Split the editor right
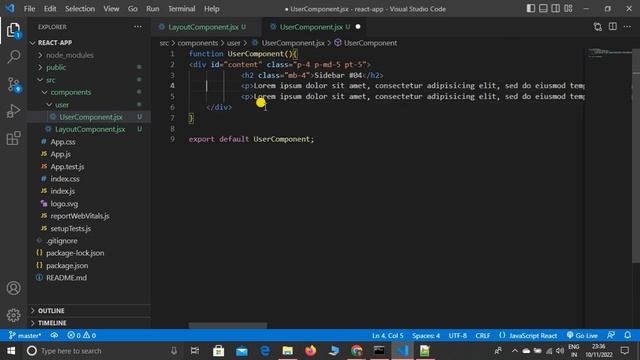The image size is (640, 360). 613,27
